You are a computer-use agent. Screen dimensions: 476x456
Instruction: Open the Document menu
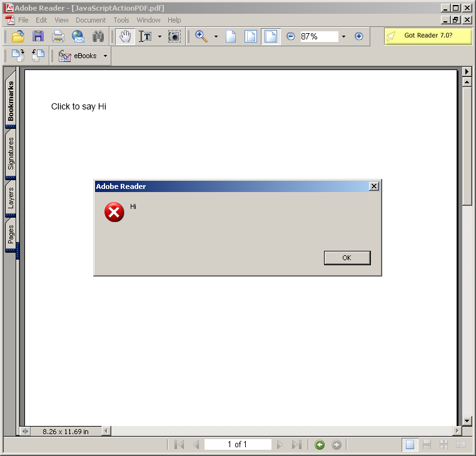[x=91, y=20]
